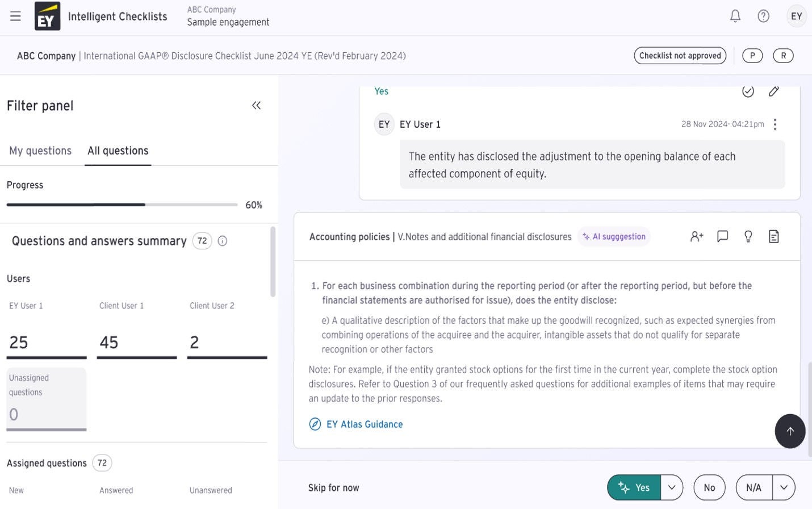Screen dimensions: 812x509
Task: Expand the dropdown next to the Yes button
Action: pyautogui.click(x=671, y=487)
